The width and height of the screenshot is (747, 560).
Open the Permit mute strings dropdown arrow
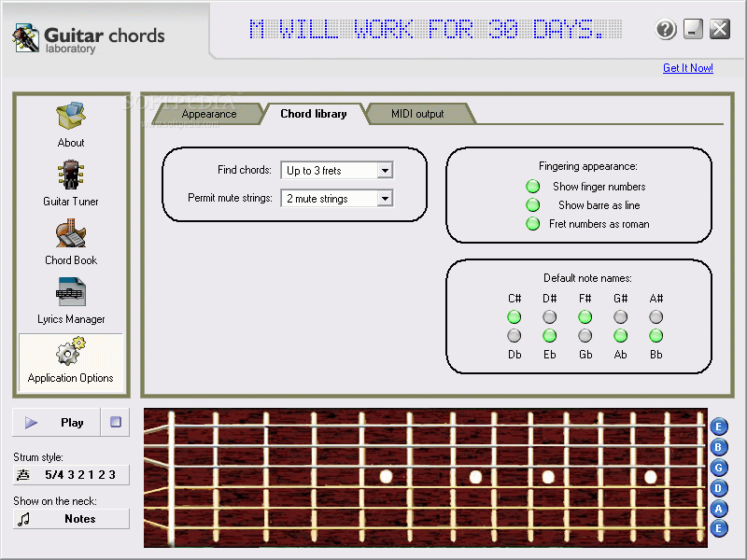385,198
